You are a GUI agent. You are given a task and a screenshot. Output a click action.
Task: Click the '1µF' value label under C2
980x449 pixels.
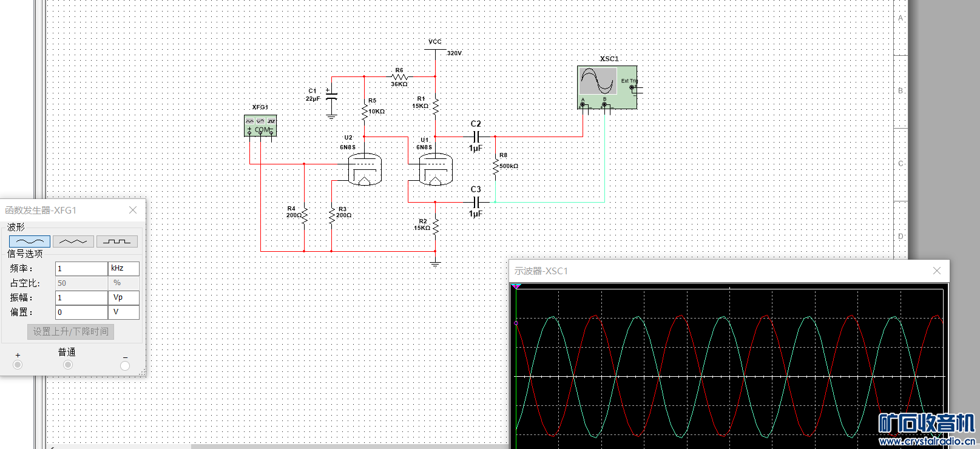476,148
